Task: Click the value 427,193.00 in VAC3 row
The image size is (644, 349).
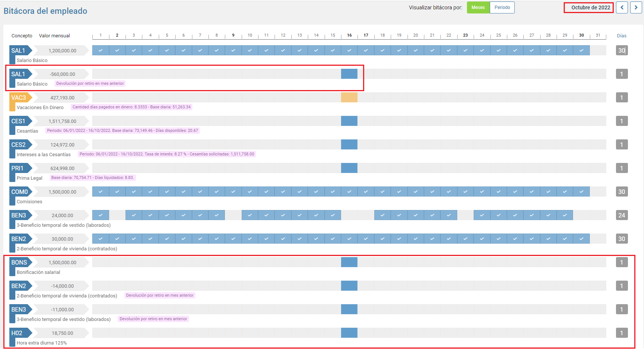Action: pos(62,98)
